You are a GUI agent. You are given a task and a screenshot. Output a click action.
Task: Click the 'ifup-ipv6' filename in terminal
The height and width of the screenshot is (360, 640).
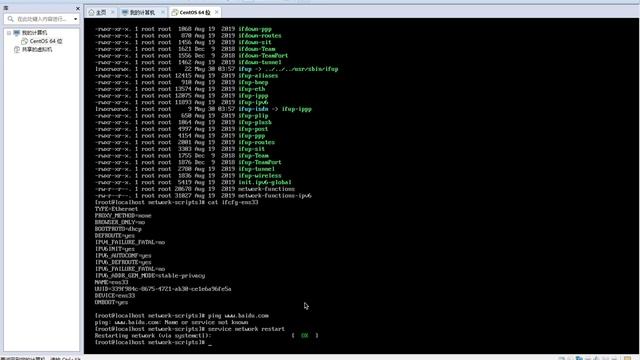tap(253, 102)
